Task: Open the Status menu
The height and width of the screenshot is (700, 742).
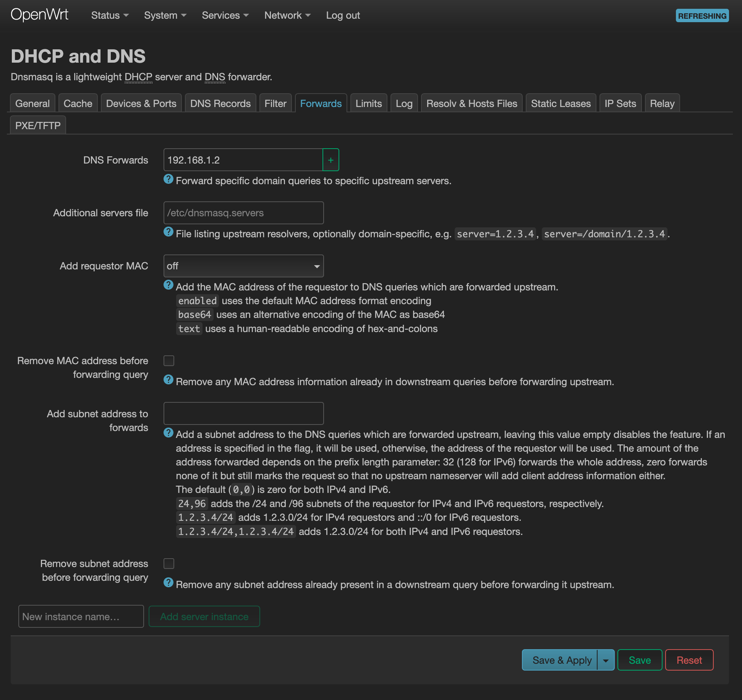Action: pyautogui.click(x=110, y=15)
